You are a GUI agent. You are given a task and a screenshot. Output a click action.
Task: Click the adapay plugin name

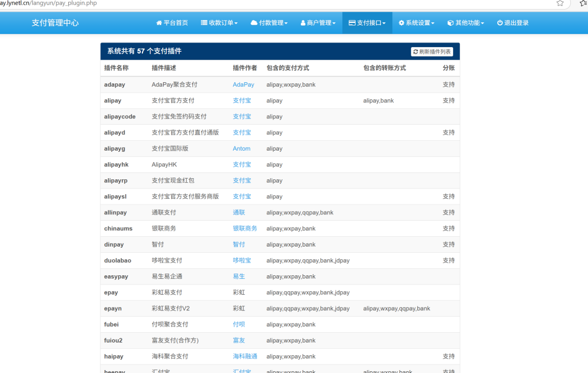(x=114, y=85)
